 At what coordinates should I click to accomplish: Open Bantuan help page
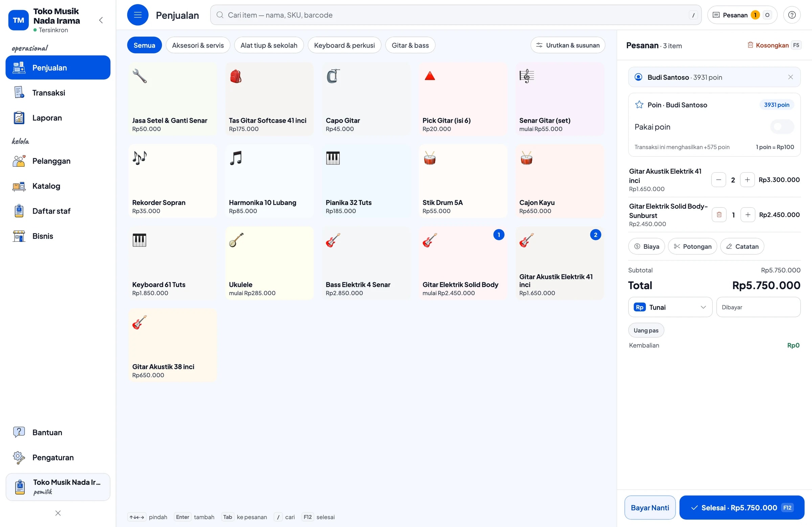point(58,432)
